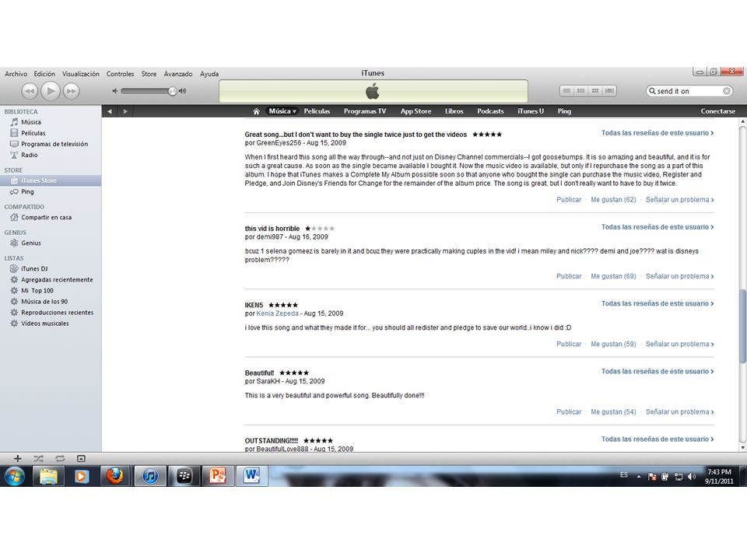
Task: Click the Play button
Action: click(51, 90)
